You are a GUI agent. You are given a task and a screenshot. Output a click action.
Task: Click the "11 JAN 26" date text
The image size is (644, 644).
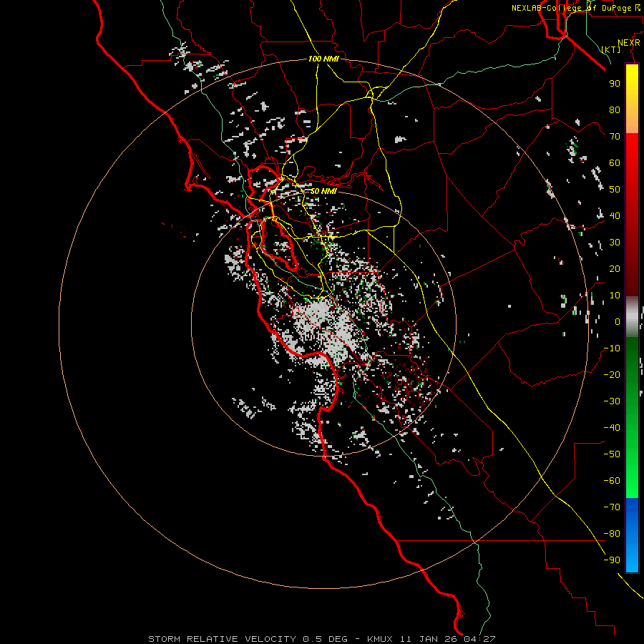[x=429, y=639]
